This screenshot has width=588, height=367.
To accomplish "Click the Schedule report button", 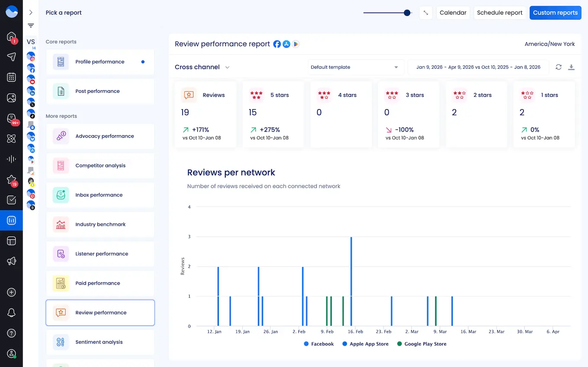I will tap(500, 13).
